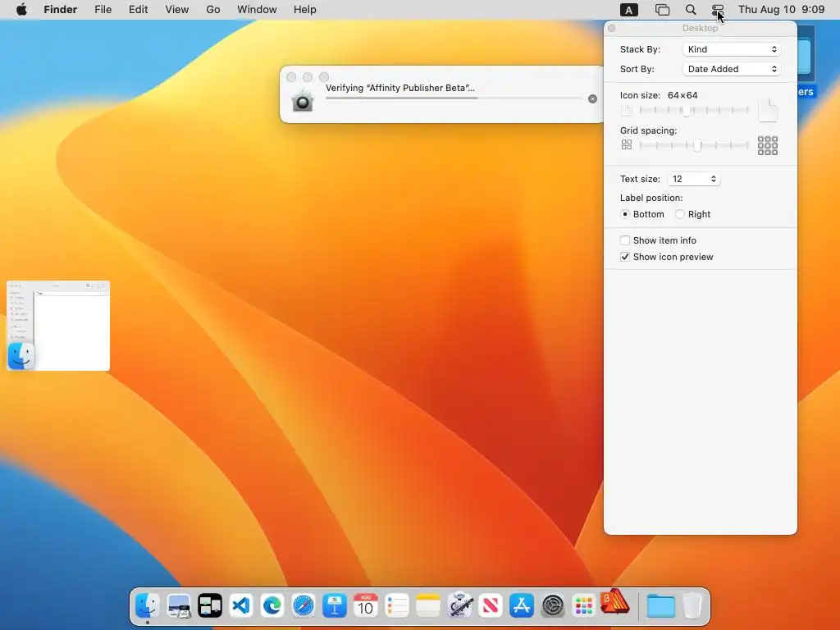This screenshot has width=840, height=630.
Task: Click the Desktop panel title
Action: click(x=700, y=28)
